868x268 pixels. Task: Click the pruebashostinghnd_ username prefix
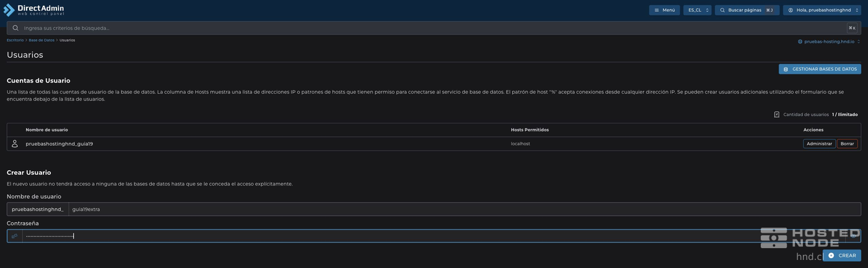click(38, 209)
